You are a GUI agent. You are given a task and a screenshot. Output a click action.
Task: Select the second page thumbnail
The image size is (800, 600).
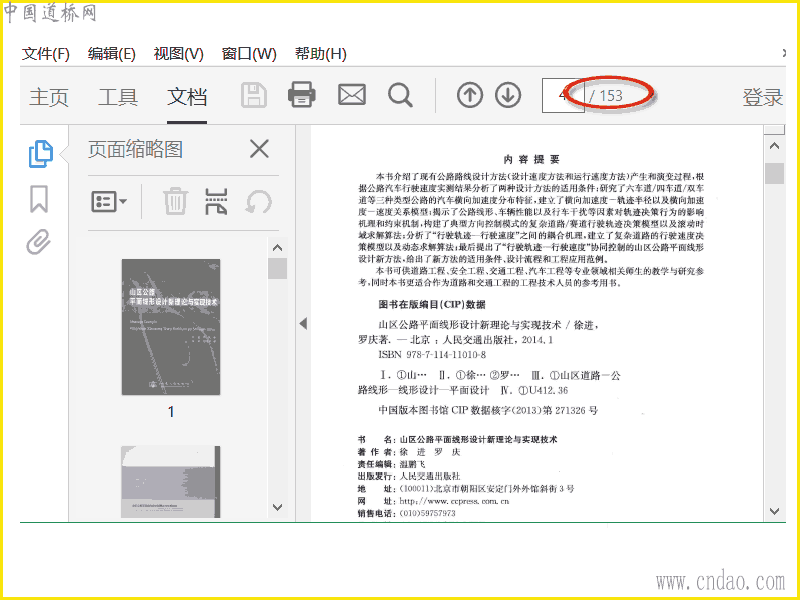click(171, 482)
